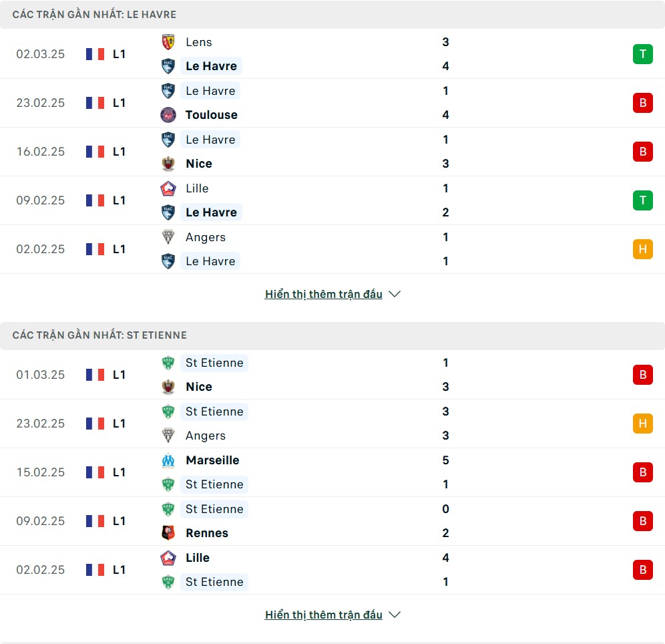Screen dimensions: 665x644
Task: Click the Lille team name in the 02.02.25 St Etienne match
Action: 198,558
